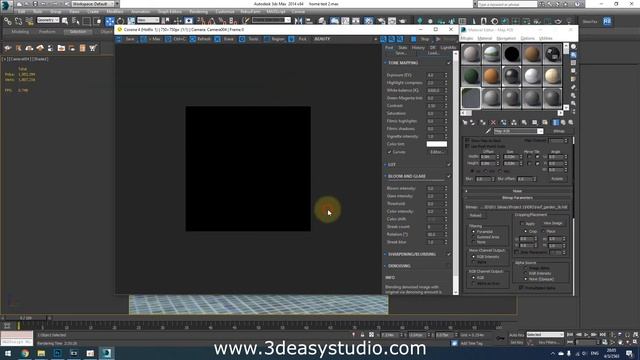
Task: Toggle the BLOOM AND GLARE enable checkbox
Action: (x=449, y=176)
